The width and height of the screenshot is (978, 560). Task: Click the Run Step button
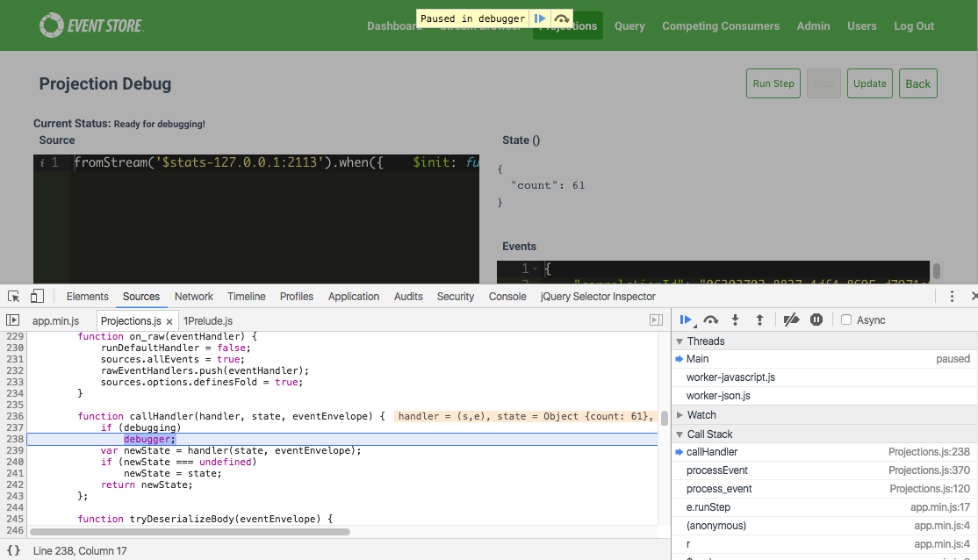pyautogui.click(x=773, y=83)
